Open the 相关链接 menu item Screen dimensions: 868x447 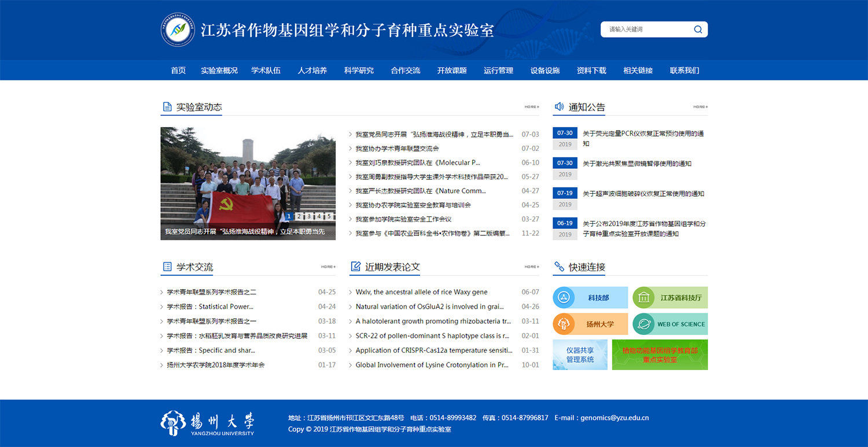tap(638, 71)
